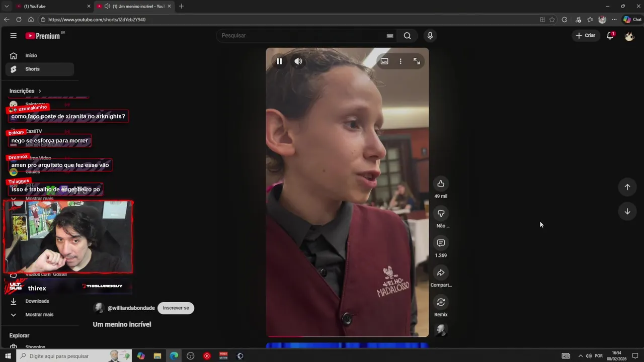Open a new browser tab
The height and width of the screenshot is (362, 644).
point(181,6)
